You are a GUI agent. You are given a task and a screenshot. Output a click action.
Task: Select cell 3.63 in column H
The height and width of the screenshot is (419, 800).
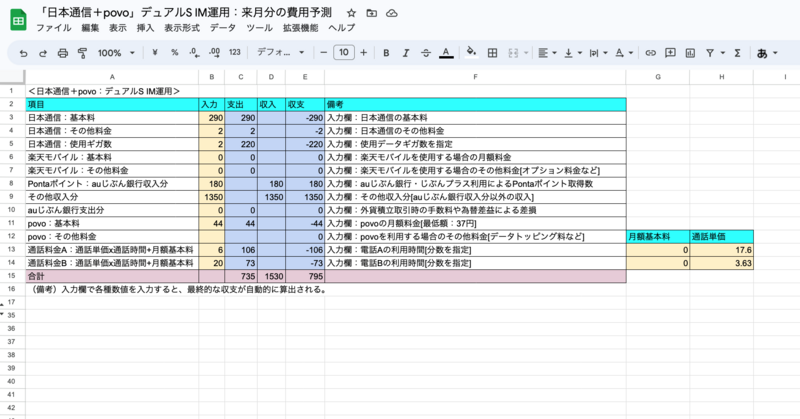pos(721,263)
